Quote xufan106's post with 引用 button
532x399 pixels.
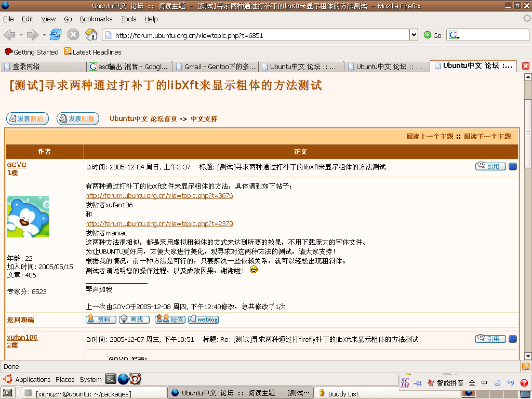pos(490,339)
